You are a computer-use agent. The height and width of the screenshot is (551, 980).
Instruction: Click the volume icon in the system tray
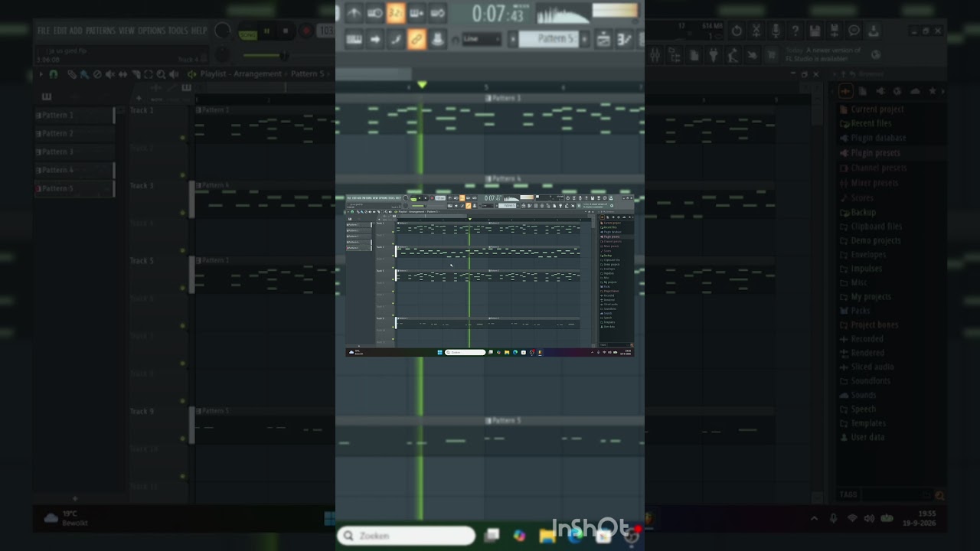coord(869,518)
